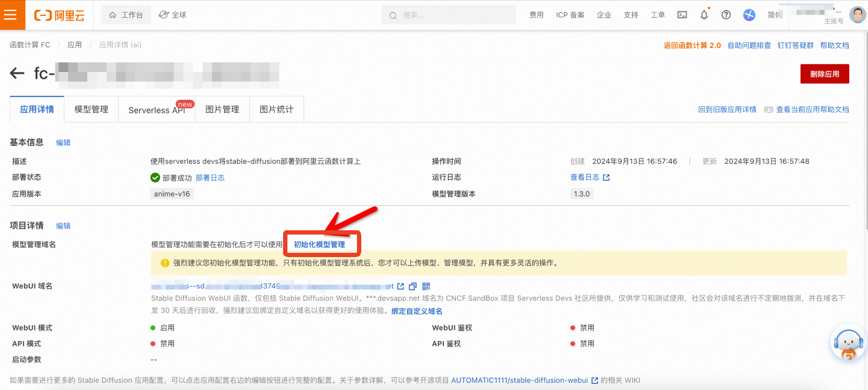Switch to the Serverless API tab

(x=157, y=110)
